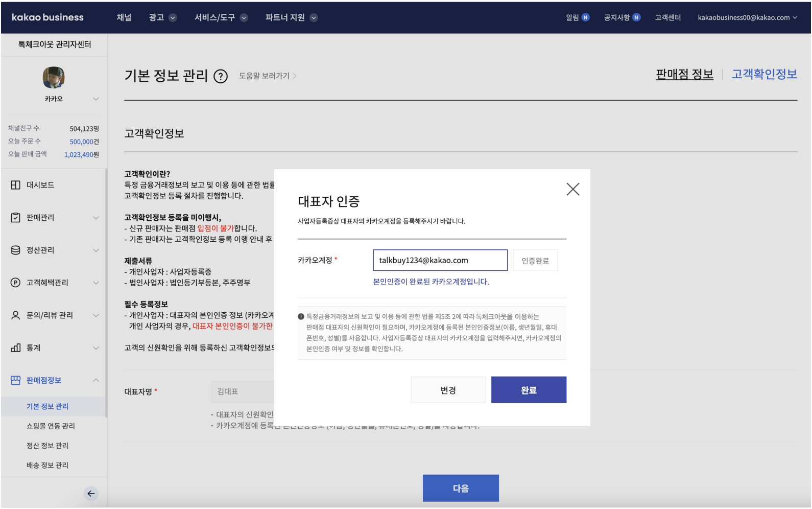The height and width of the screenshot is (509, 812).
Task: Open the 대시보드 dashboard icon
Action: click(x=16, y=185)
